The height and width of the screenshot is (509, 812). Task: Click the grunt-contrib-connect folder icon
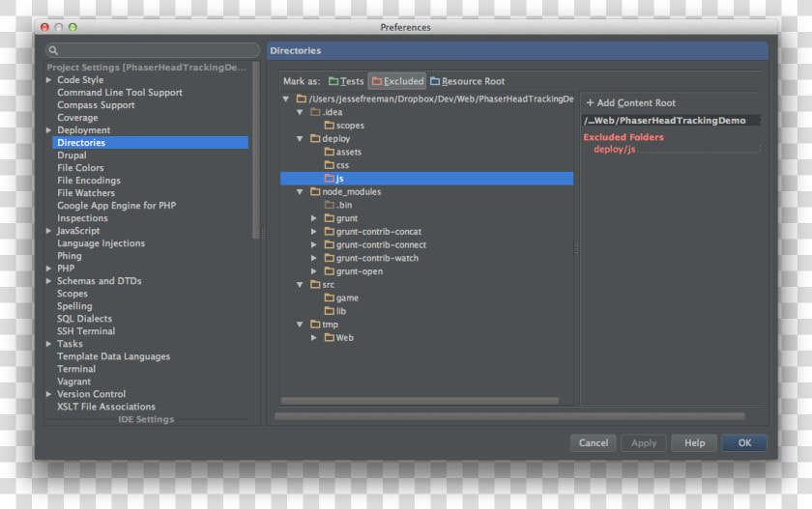click(330, 244)
